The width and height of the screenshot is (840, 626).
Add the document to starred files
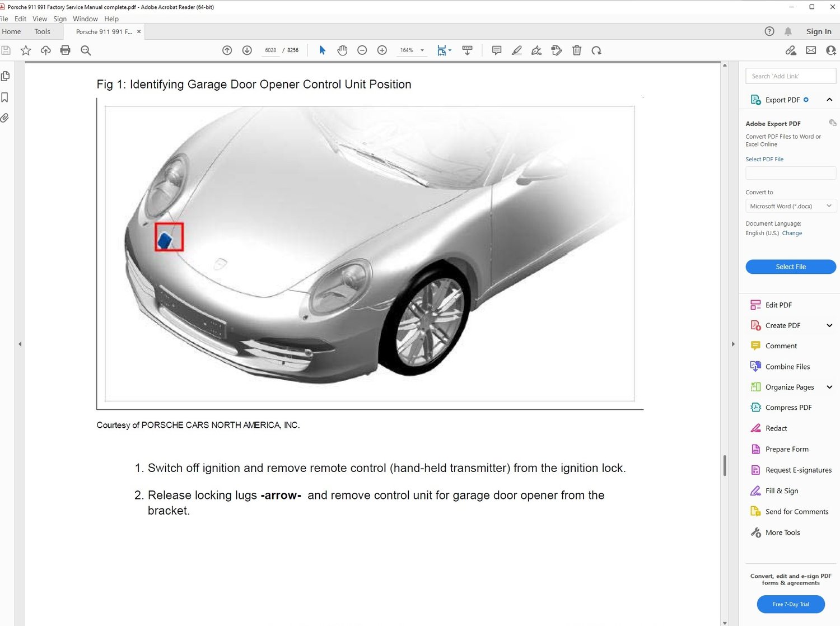click(x=26, y=50)
